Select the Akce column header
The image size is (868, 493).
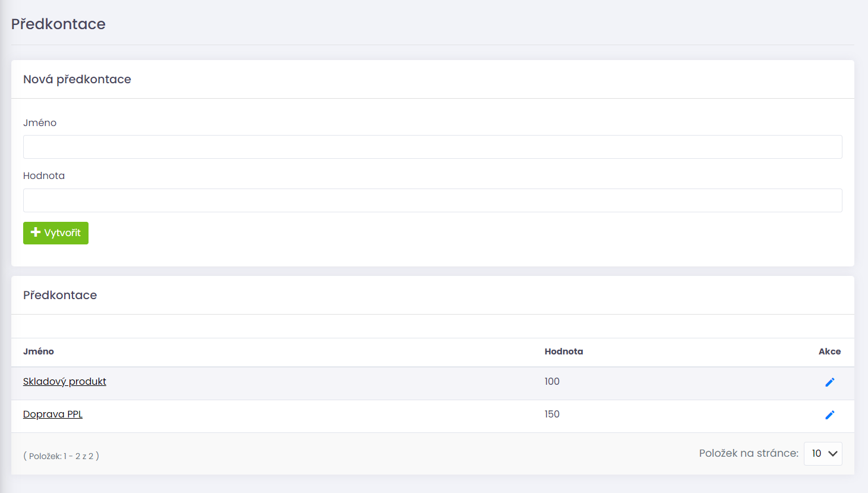[x=829, y=351]
